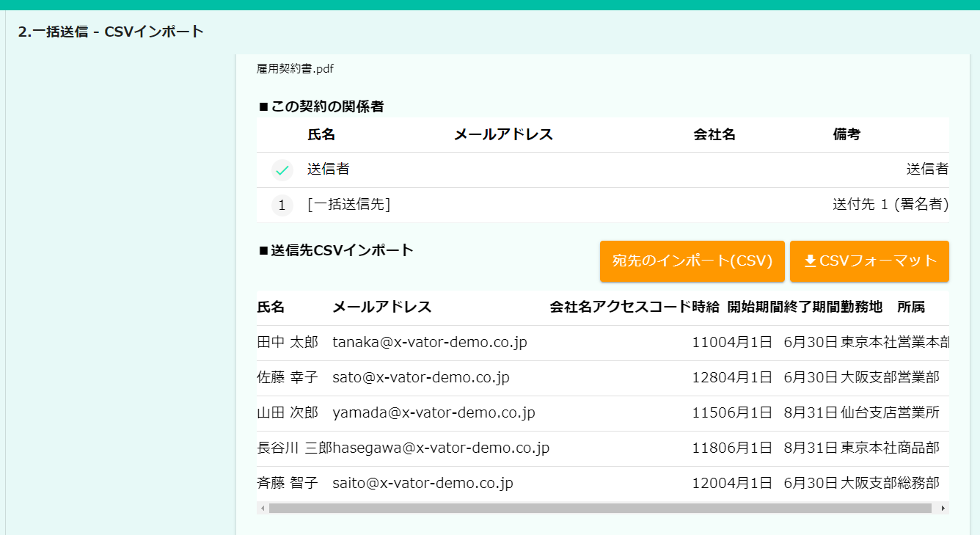Screen dimensions: 980x535
Task: Click the 備考 column header
Action: [x=846, y=135]
